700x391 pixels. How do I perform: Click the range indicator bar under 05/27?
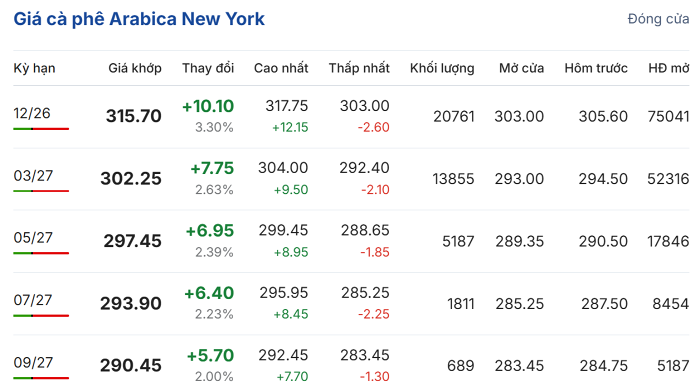coord(41,254)
